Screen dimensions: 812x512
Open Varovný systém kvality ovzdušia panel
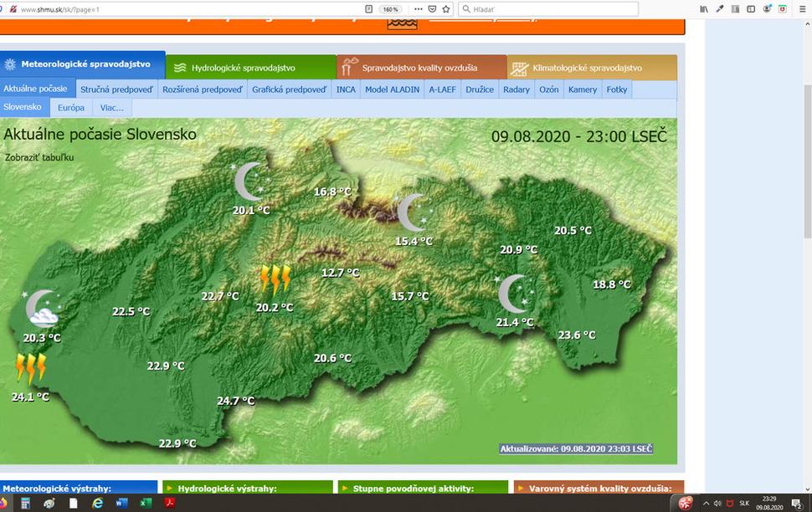click(599, 488)
